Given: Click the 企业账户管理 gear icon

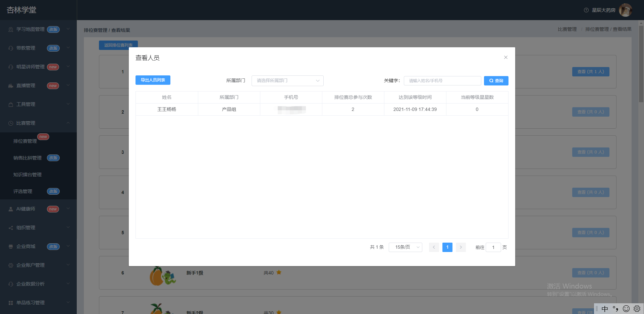Looking at the screenshot, I should point(11,265).
